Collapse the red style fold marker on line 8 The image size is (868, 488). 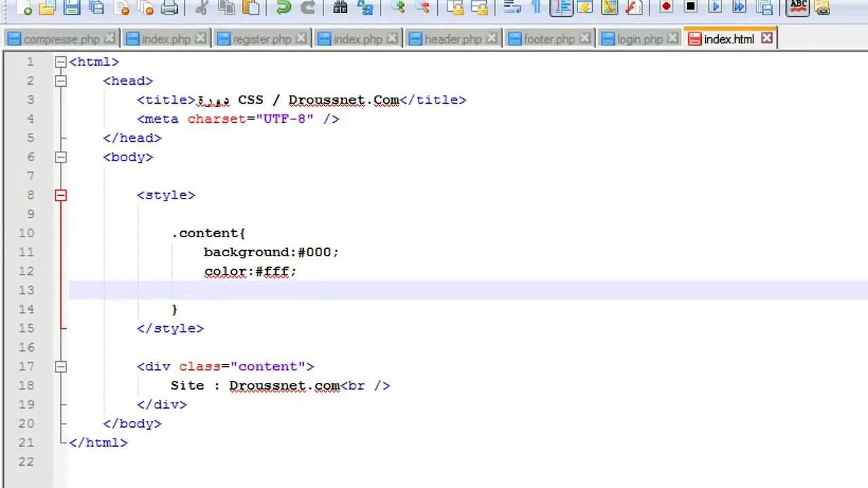60,195
